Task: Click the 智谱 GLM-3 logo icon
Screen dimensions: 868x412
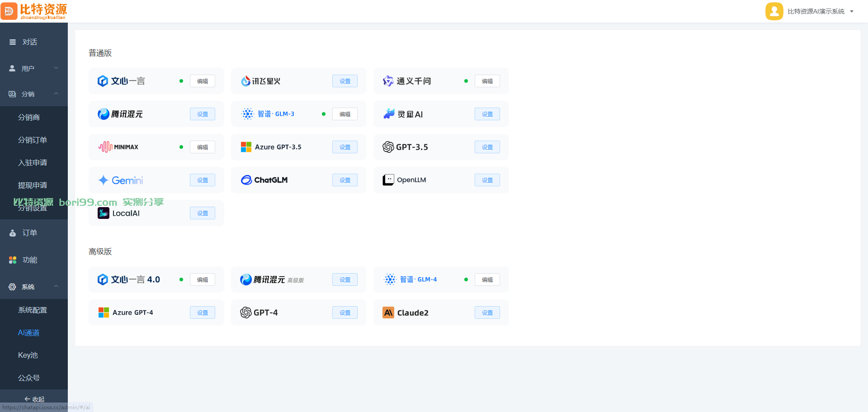Action: click(x=248, y=114)
